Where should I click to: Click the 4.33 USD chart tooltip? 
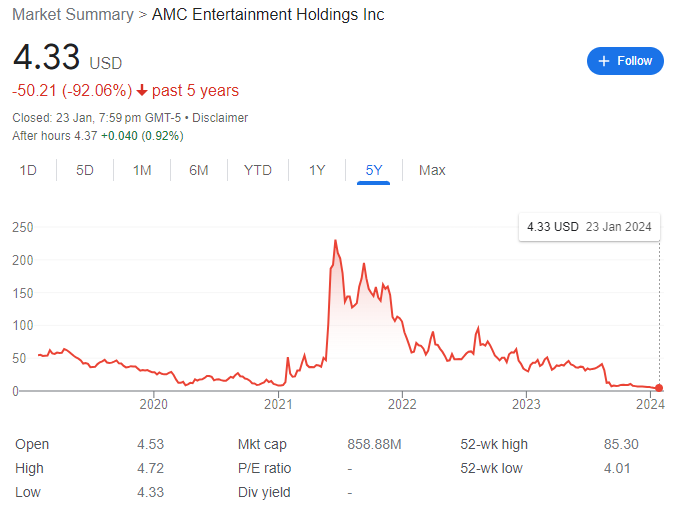click(589, 227)
